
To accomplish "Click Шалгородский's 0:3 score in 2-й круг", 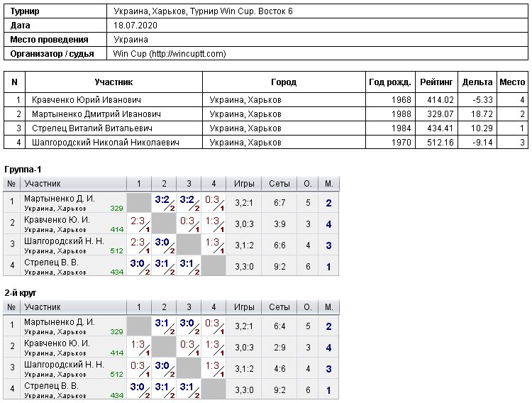I will (138, 366).
